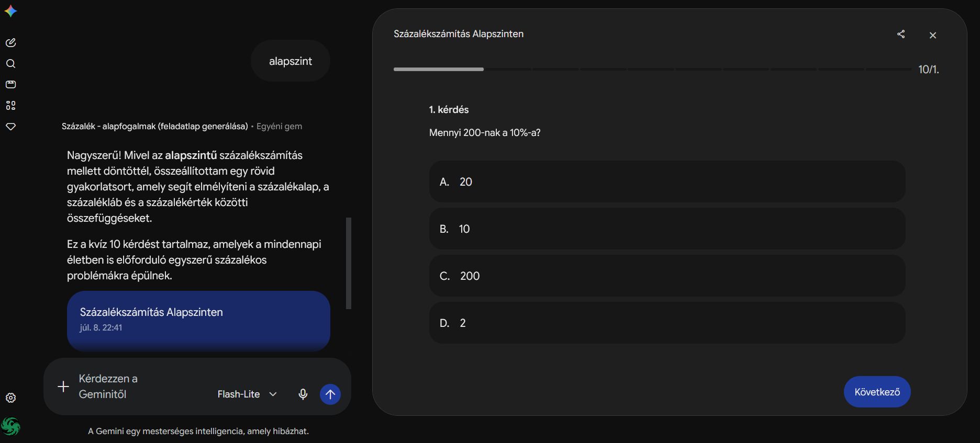Share the quiz with the share icon
This screenshot has height=443, width=980.
[901, 34]
